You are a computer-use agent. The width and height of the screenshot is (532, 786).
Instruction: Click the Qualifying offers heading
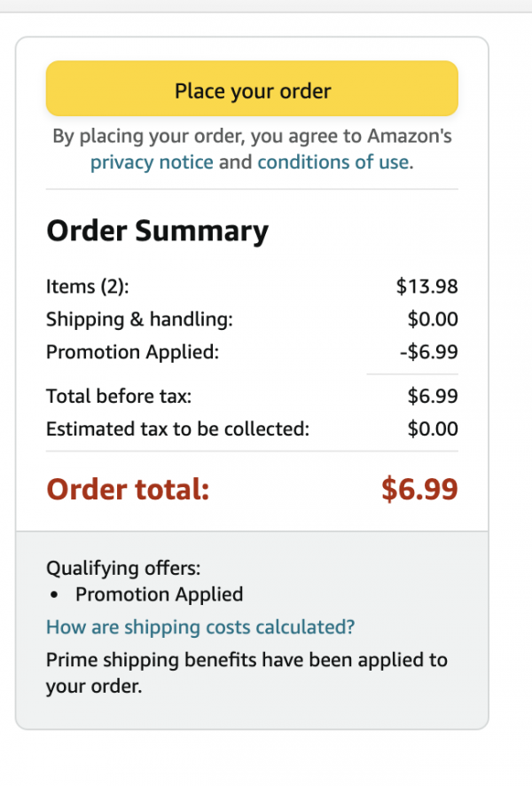pos(123,569)
